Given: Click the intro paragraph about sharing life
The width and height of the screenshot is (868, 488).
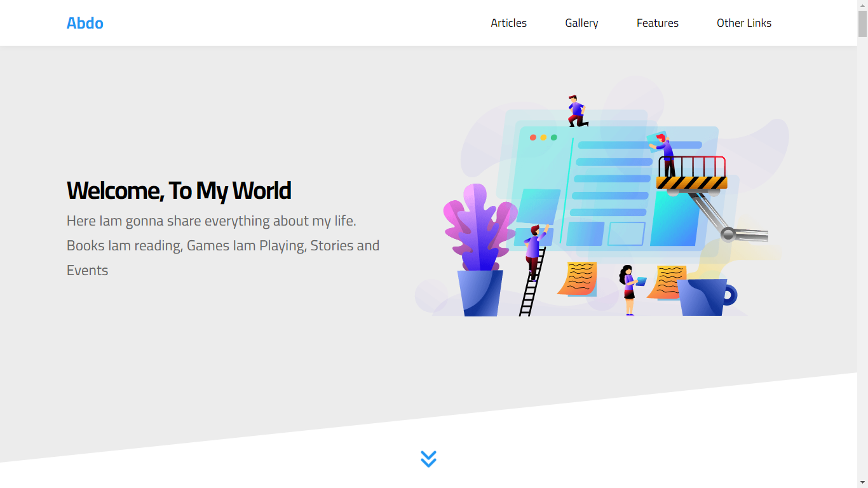Looking at the screenshot, I should coord(222,245).
